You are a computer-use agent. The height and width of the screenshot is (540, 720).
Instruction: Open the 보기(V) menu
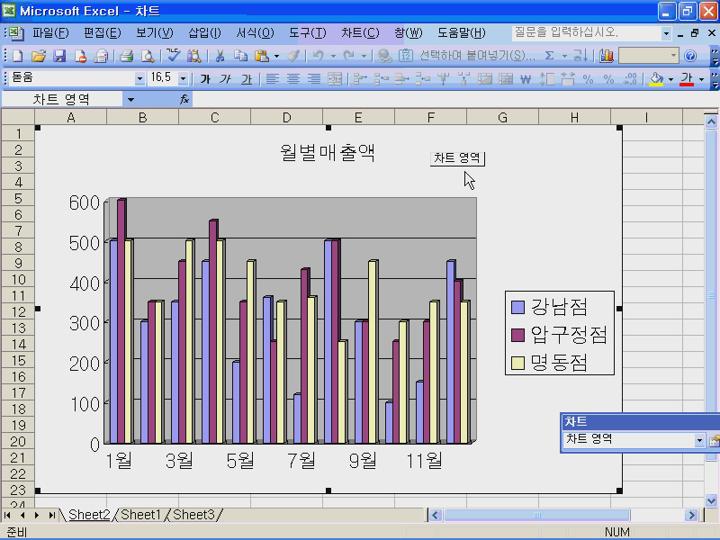coord(155,33)
